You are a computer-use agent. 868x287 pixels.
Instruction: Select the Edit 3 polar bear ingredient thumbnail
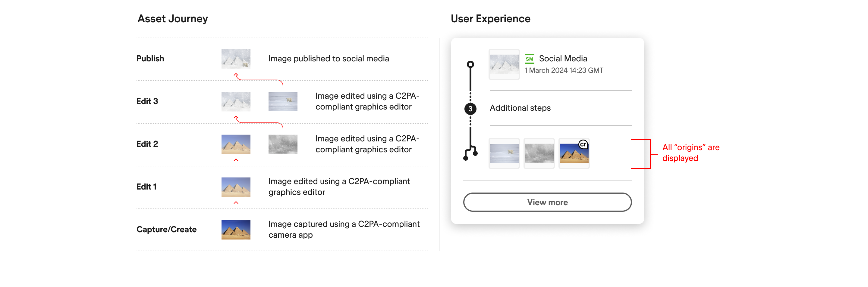[282, 102]
